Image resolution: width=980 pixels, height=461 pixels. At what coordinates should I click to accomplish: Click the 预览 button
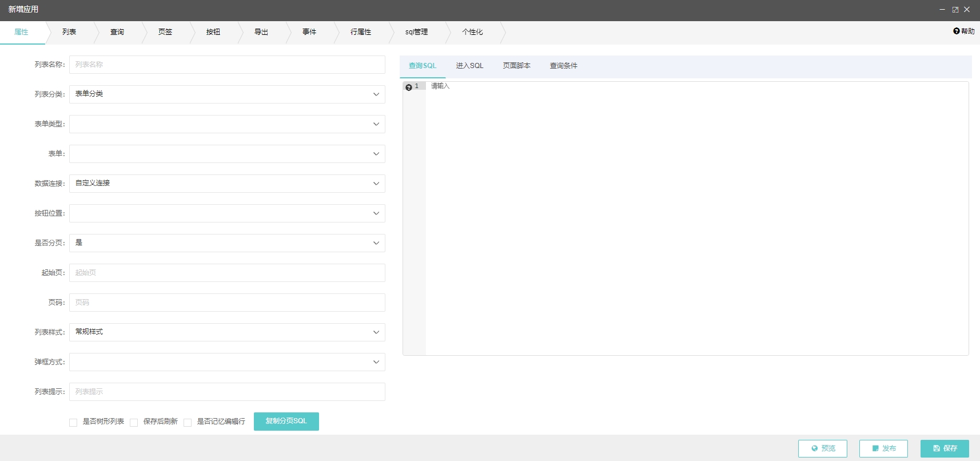823,448
